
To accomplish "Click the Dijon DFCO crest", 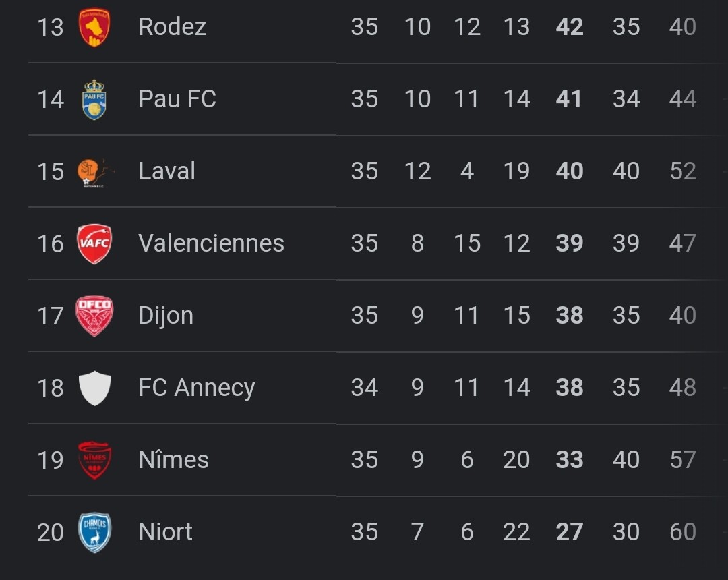I will tap(94, 316).
